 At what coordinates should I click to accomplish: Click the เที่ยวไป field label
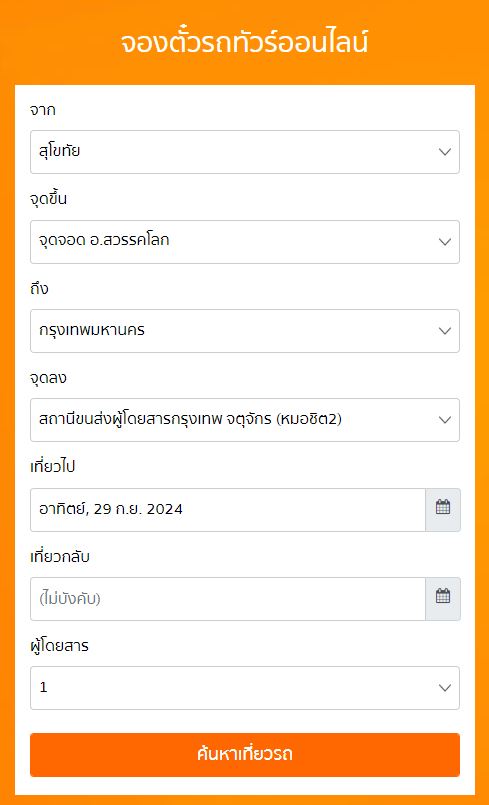pos(53,467)
